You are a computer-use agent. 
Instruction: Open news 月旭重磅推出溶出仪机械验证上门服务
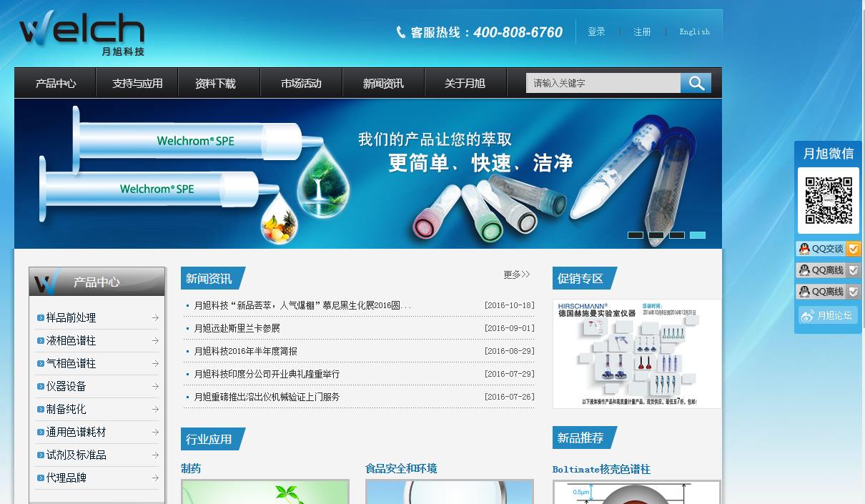coord(267,397)
